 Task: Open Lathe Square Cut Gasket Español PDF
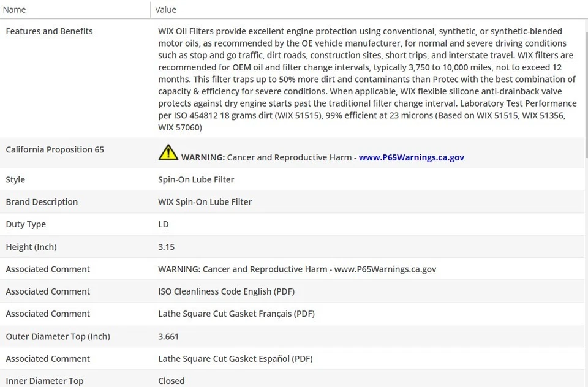235,358
